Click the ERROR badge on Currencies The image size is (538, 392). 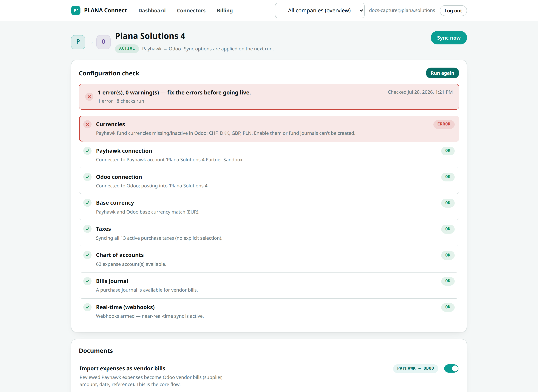coord(444,124)
